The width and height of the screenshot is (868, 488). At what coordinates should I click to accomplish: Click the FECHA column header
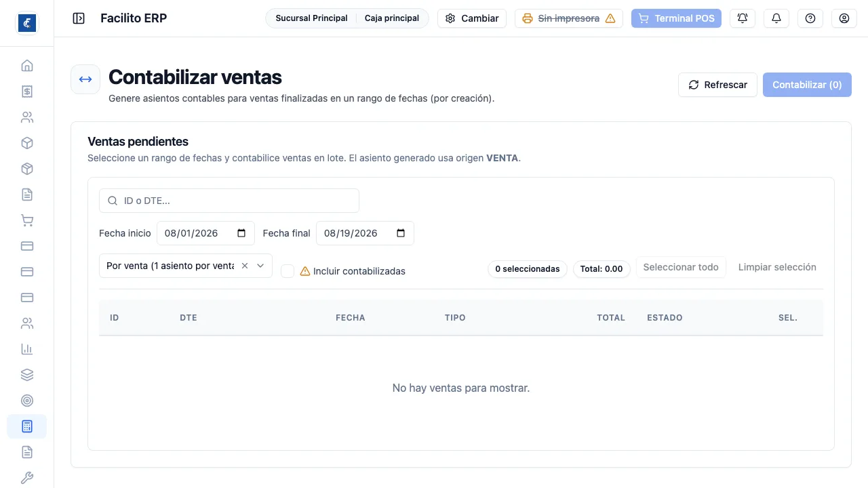click(351, 317)
